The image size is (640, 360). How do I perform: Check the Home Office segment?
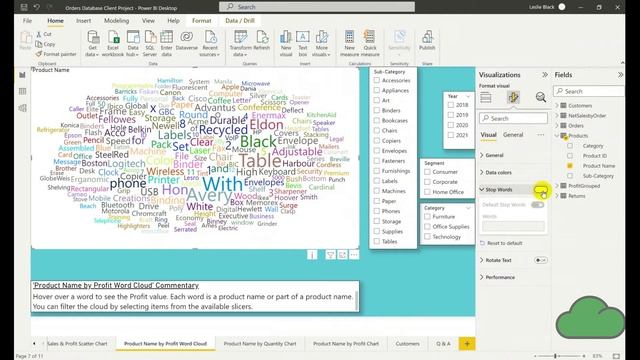click(x=427, y=192)
